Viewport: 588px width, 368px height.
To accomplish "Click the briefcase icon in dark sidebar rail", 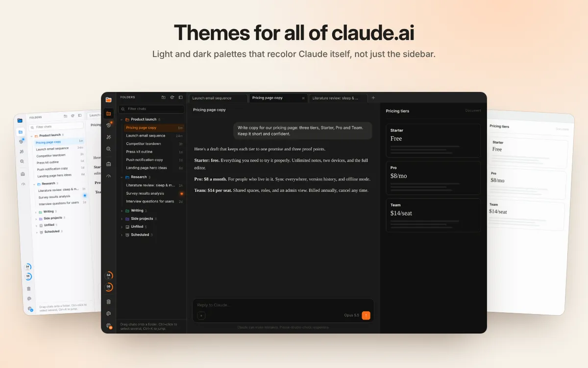I will click(x=108, y=164).
